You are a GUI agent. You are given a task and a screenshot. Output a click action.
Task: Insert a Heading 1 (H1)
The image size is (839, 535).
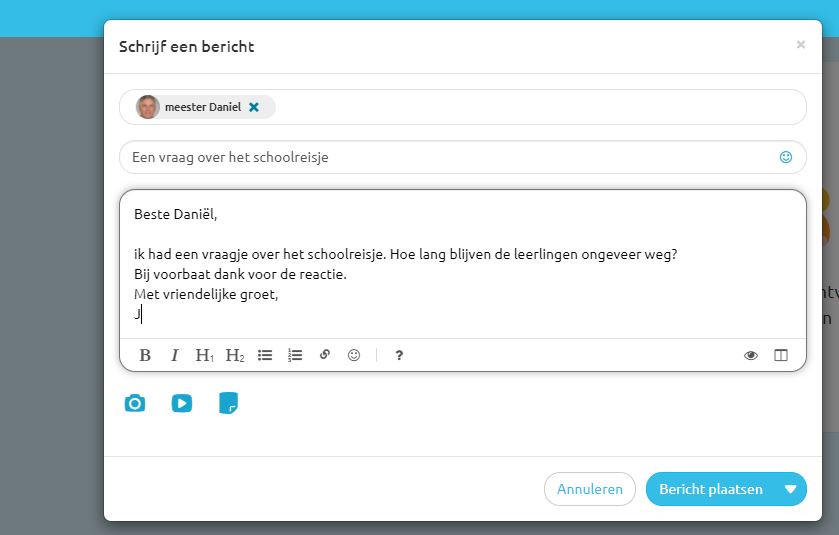click(x=204, y=355)
